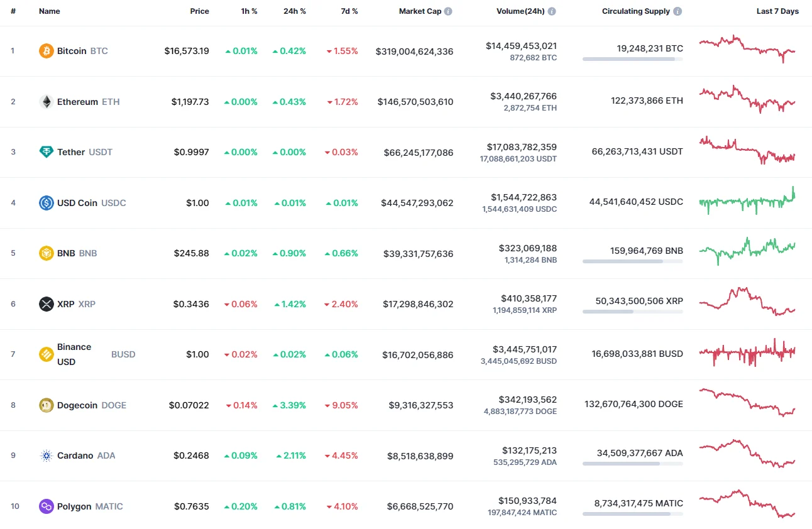Click the Cardano logo icon
Screen dimensions: 812x529
click(46, 455)
